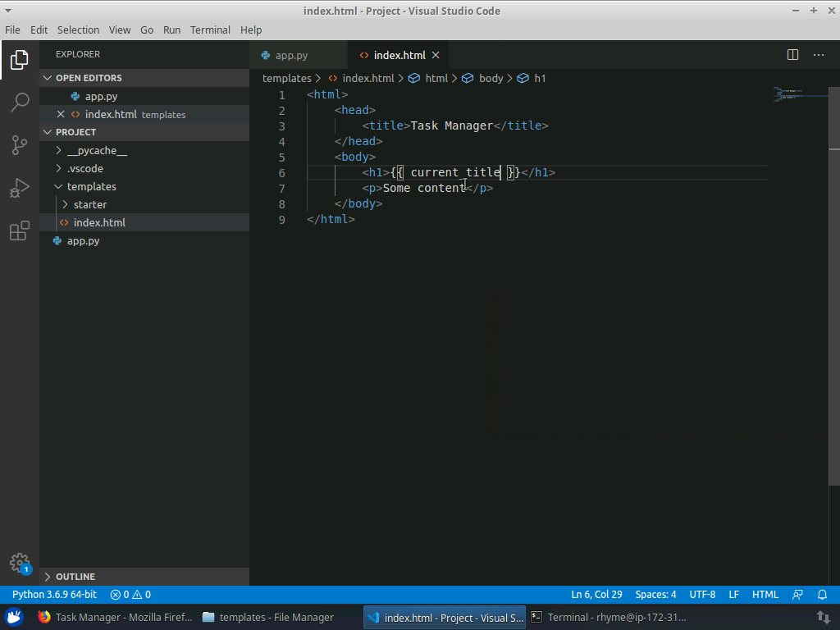
Task: Expand the OUTLINE section
Action: click(75, 577)
